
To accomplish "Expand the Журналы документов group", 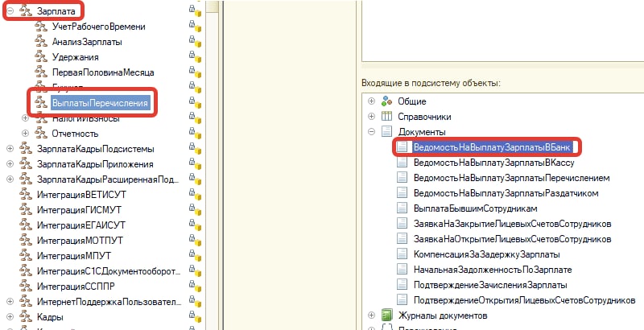I will (x=372, y=316).
